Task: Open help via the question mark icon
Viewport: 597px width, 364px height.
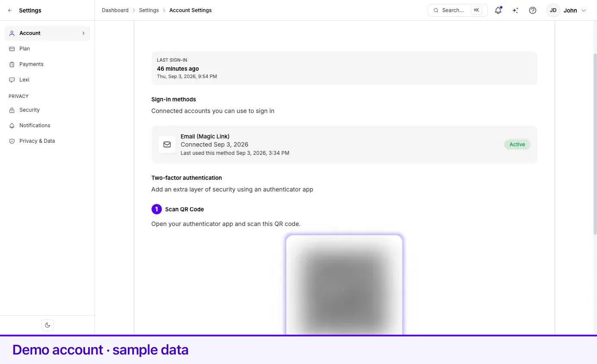Action: pos(533,10)
